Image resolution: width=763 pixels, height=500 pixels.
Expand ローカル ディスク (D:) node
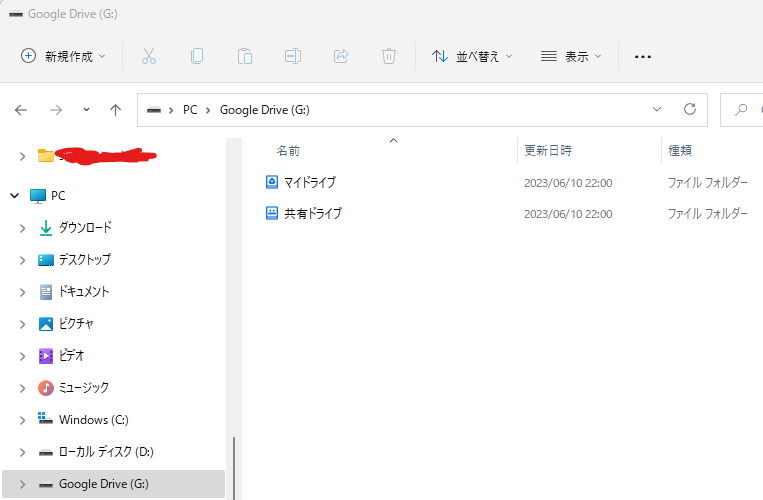pos(22,452)
